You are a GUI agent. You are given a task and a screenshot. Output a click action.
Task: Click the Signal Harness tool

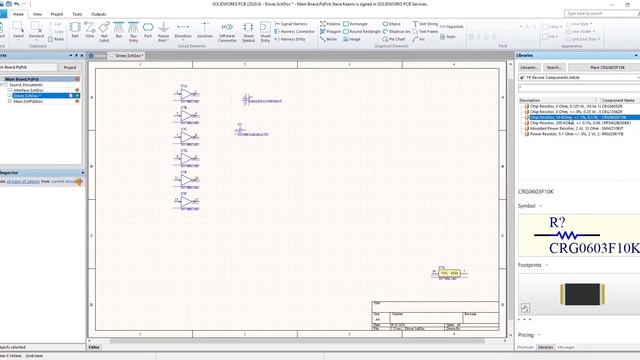(291, 24)
